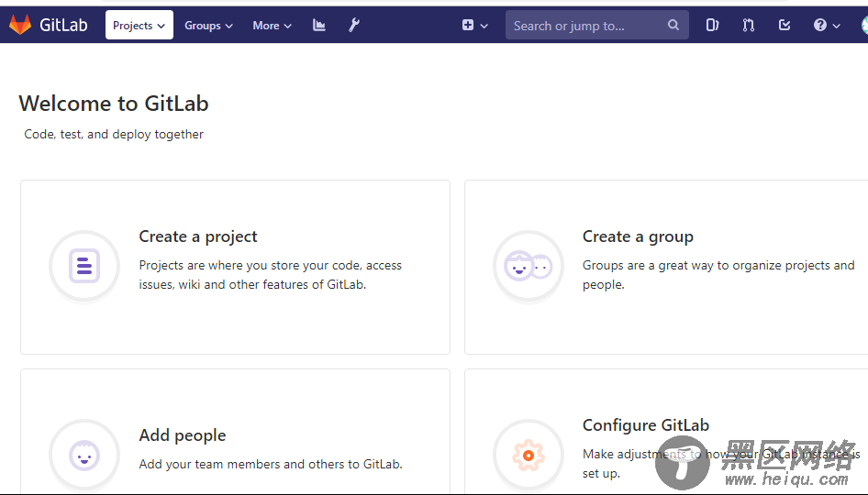This screenshot has height=495, width=868.
Task: Open the Admin Area wrench icon
Action: [x=354, y=25]
